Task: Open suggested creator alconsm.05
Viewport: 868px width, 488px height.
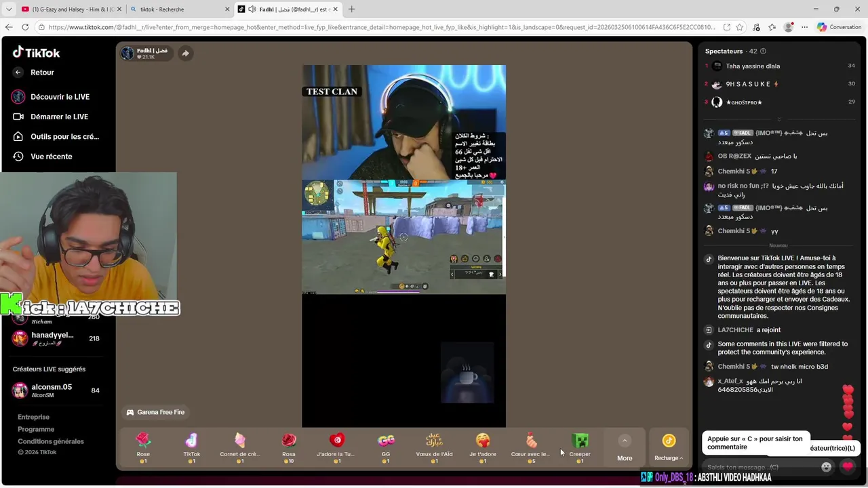Action: [x=56, y=390]
